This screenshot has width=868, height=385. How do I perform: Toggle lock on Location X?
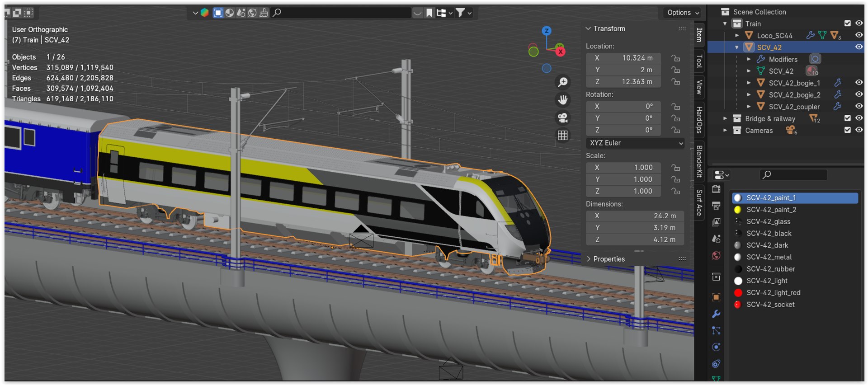point(675,58)
